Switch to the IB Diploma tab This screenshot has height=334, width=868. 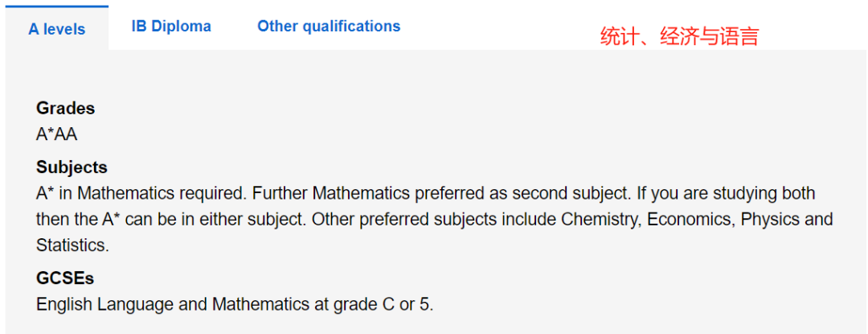[171, 26]
